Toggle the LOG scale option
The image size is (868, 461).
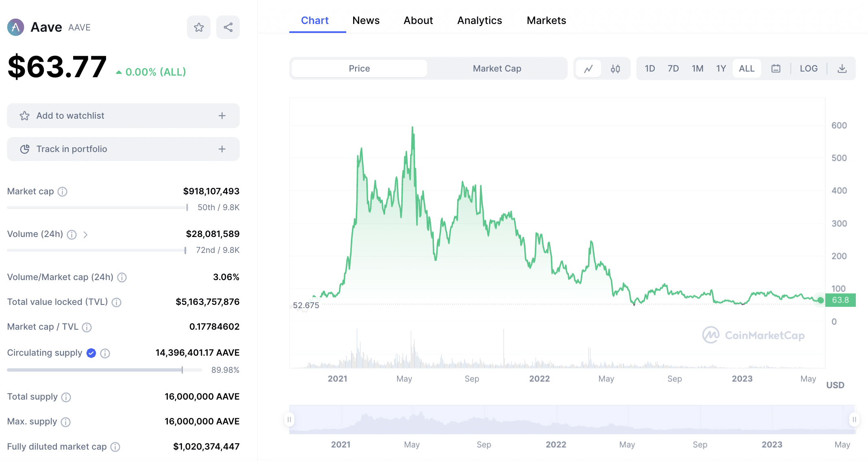coord(809,69)
